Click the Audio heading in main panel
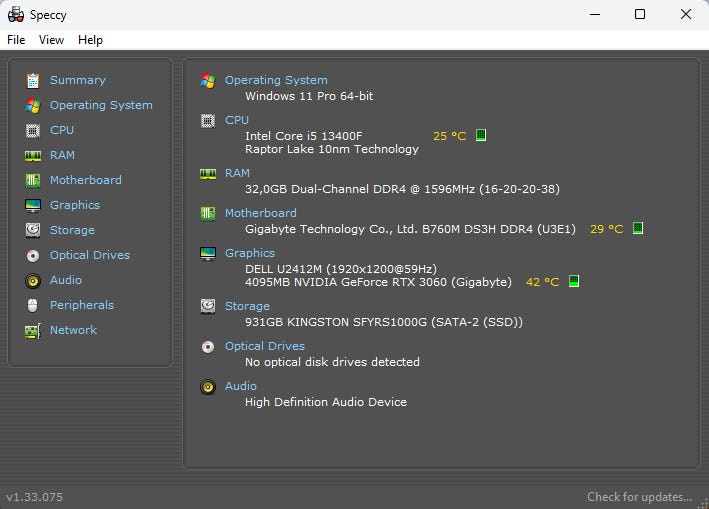This screenshot has height=509, width=709. [x=241, y=386]
